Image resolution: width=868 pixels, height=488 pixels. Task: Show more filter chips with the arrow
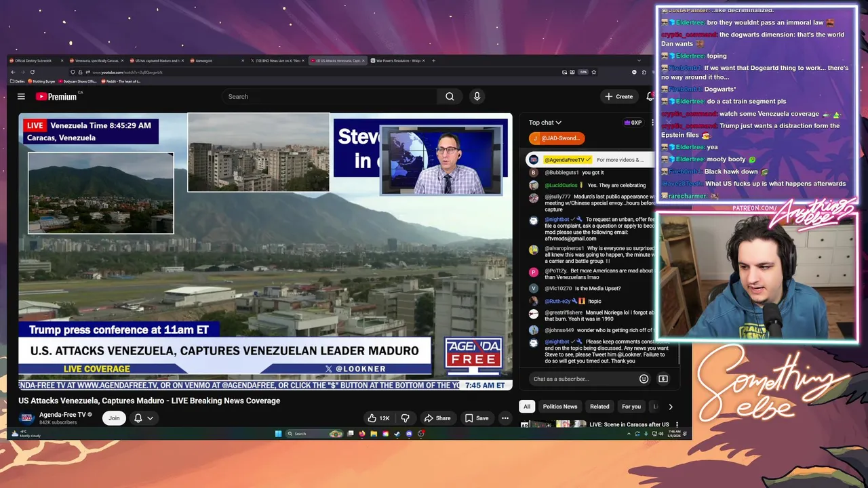pyautogui.click(x=671, y=407)
